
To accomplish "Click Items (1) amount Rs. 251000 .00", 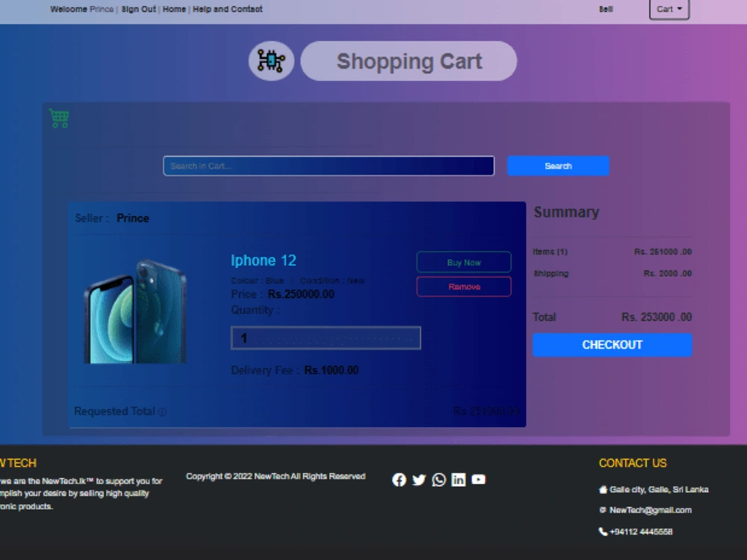I will [x=663, y=252].
